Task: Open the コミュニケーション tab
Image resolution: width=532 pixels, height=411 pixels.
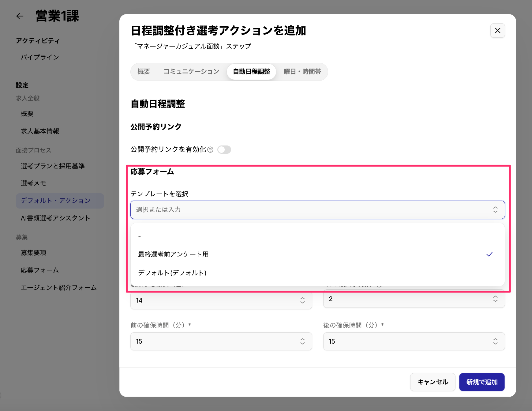Action: click(x=191, y=72)
